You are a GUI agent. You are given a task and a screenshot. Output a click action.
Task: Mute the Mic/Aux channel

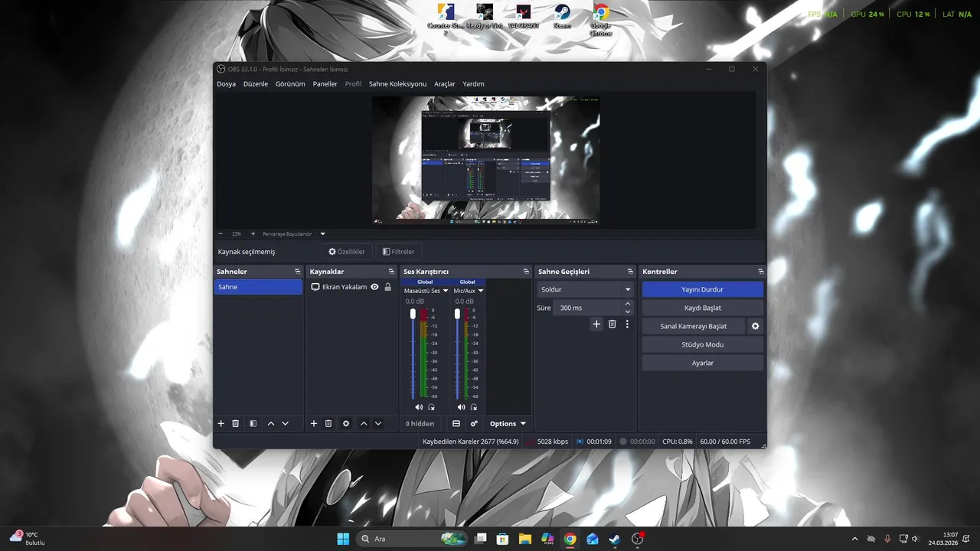coord(461,407)
